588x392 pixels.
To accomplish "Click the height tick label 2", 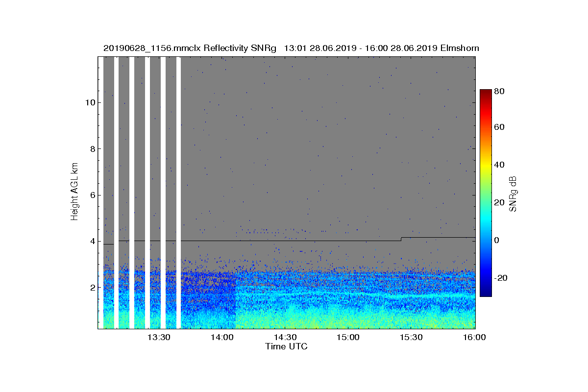I will click(93, 287).
